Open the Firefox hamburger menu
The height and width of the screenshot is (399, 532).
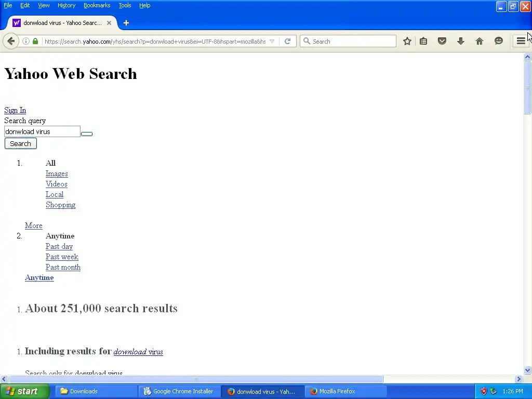click(521, 41)
